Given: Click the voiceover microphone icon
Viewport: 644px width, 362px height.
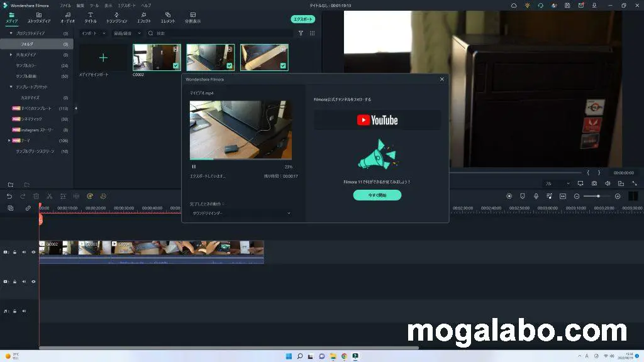Looking at the screenshot, I should pyautogui.click(x=536, y=196).
